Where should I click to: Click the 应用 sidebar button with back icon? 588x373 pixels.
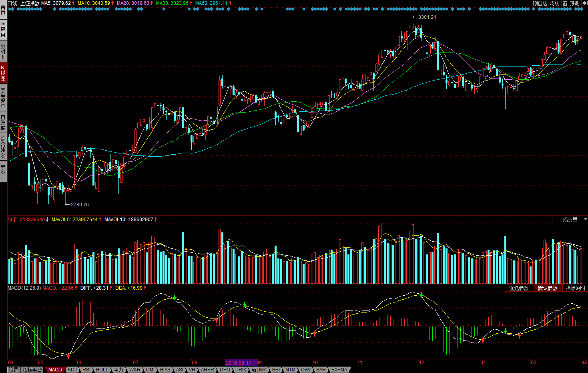point(3,29)
